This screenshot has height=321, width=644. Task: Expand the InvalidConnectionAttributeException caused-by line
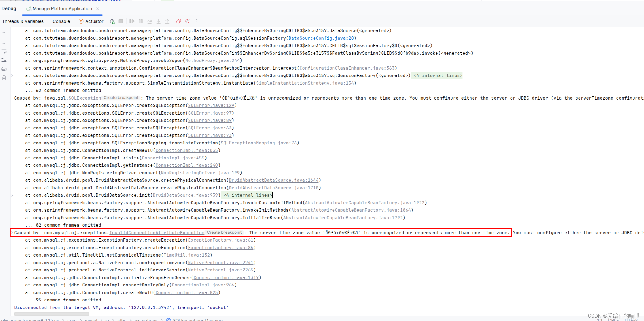(12, 233)
